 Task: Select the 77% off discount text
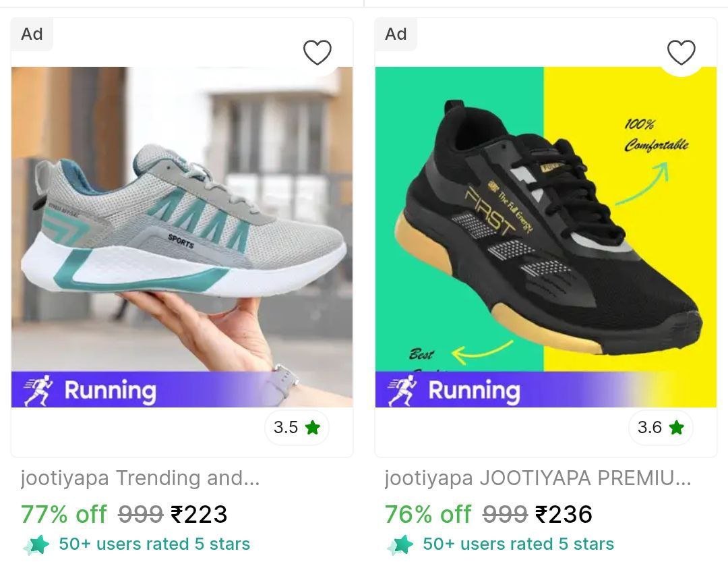64,515
